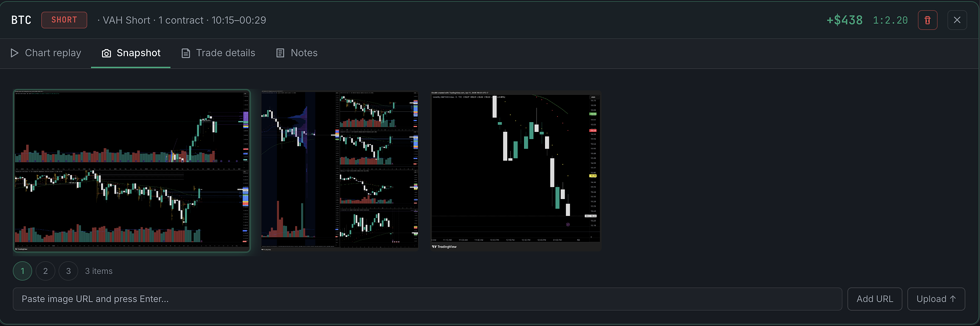The image size is (980, 326).
Task: Click the Add URL button
Action: pos(875,299)
